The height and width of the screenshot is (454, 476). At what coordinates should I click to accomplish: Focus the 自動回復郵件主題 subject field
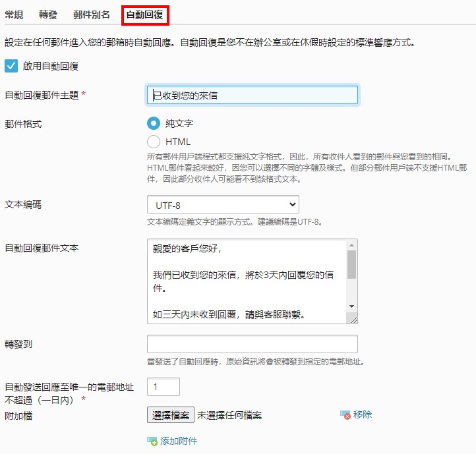[x=253, y=95]
